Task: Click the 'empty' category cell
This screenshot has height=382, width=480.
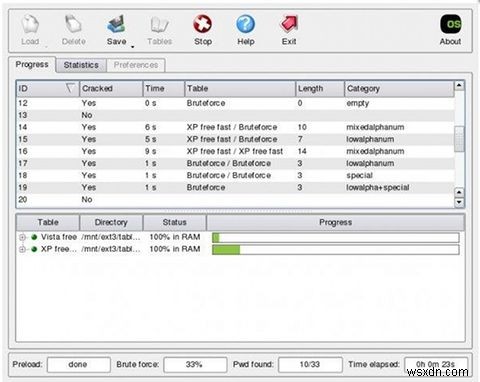Action: point(358,104)
